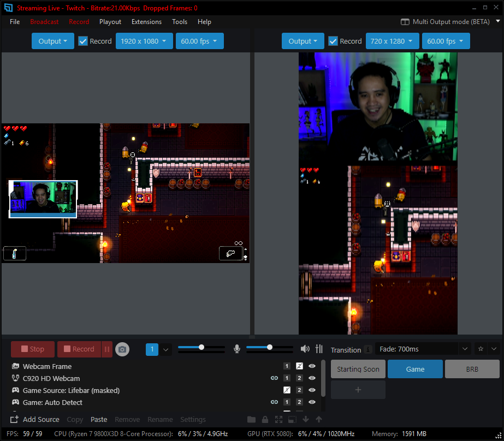Screen dimensions: 504x441
Task: Click the gamepad icon for Game: Auto Detect
Action: [x=15, y=402]
